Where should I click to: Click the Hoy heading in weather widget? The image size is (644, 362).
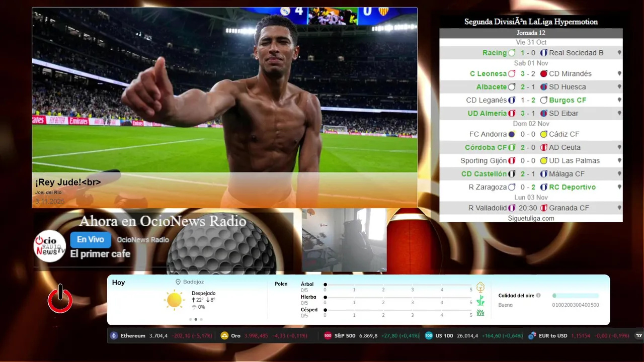pos(118,283)
